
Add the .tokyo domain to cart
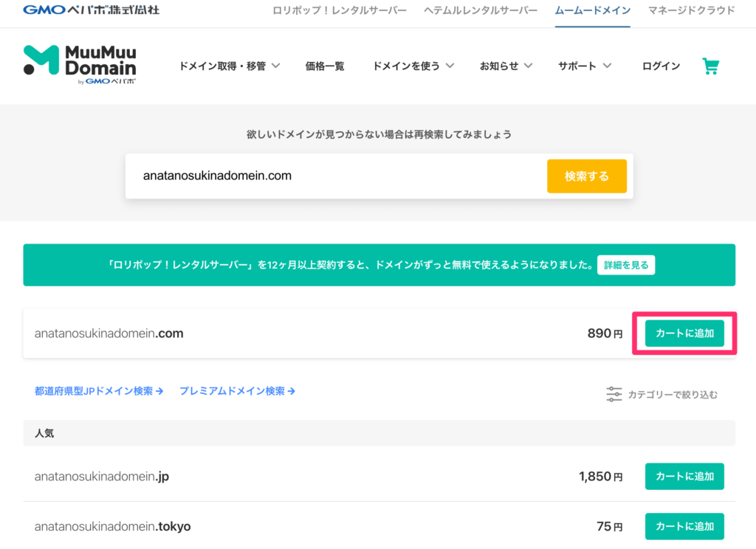pyautogui.click(x=684, y=526)
